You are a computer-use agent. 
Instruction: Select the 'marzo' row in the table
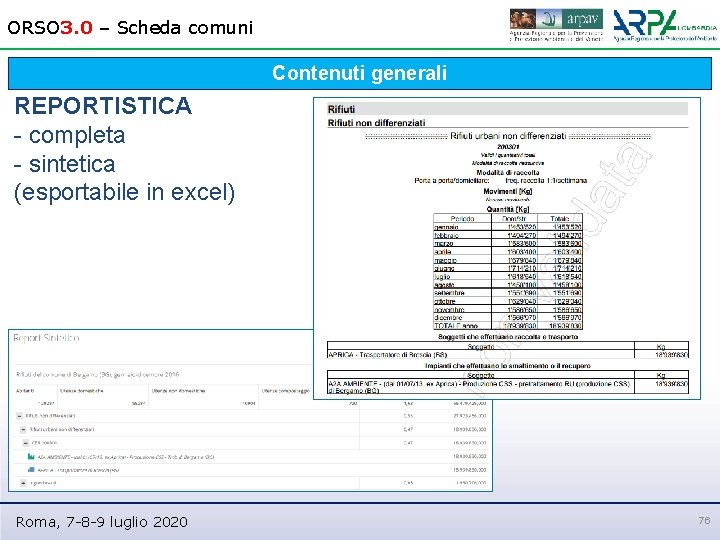[508, 243]
